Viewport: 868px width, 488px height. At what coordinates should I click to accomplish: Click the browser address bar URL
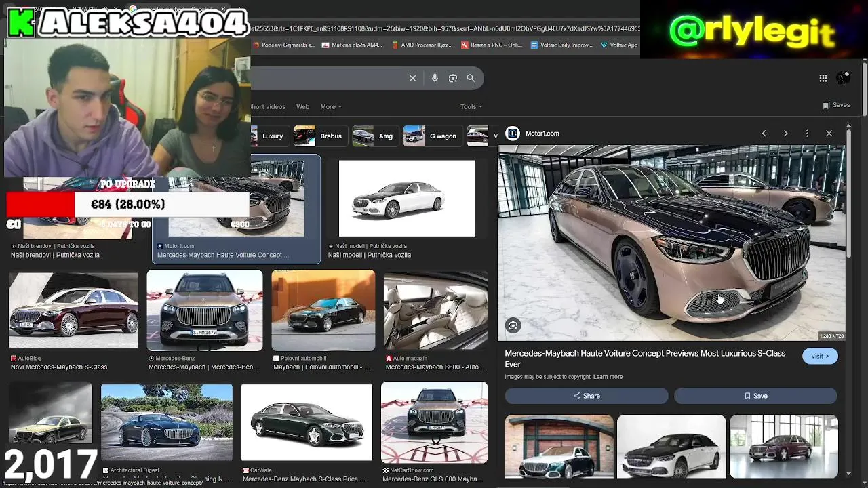point(446,28)
